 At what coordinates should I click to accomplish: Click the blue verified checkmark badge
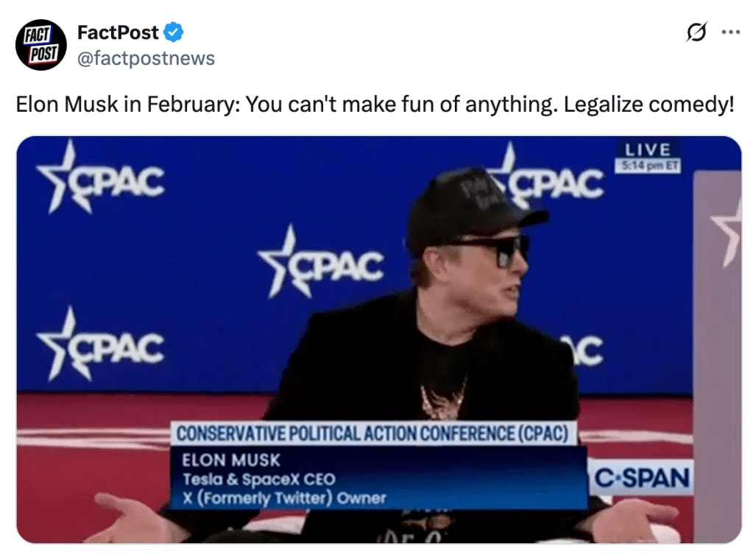[x=174, y=32]
